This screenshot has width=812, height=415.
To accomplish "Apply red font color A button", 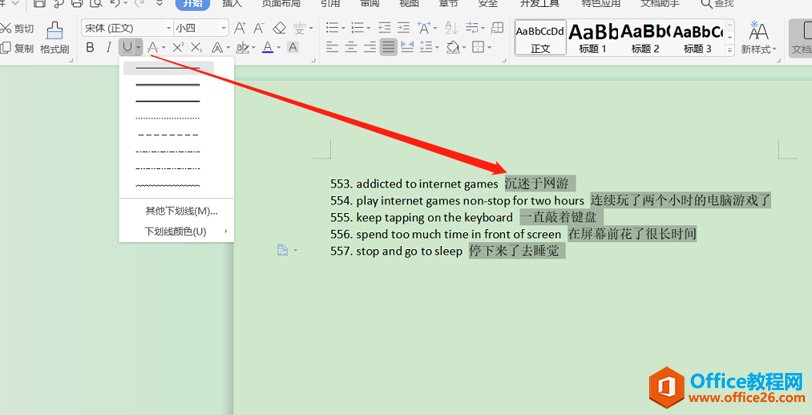I will [267, 48].
